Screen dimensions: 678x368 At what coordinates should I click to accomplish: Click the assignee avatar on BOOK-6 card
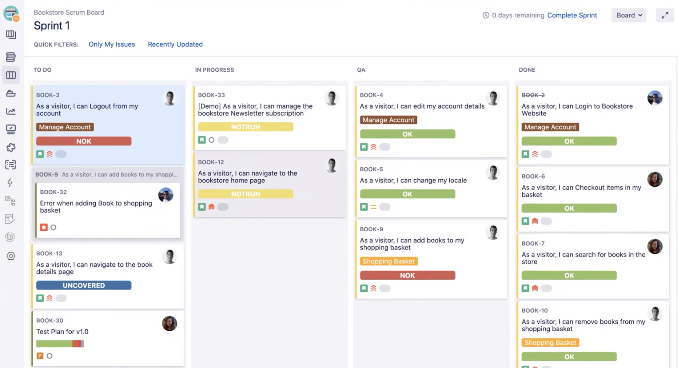click(655, 179)
